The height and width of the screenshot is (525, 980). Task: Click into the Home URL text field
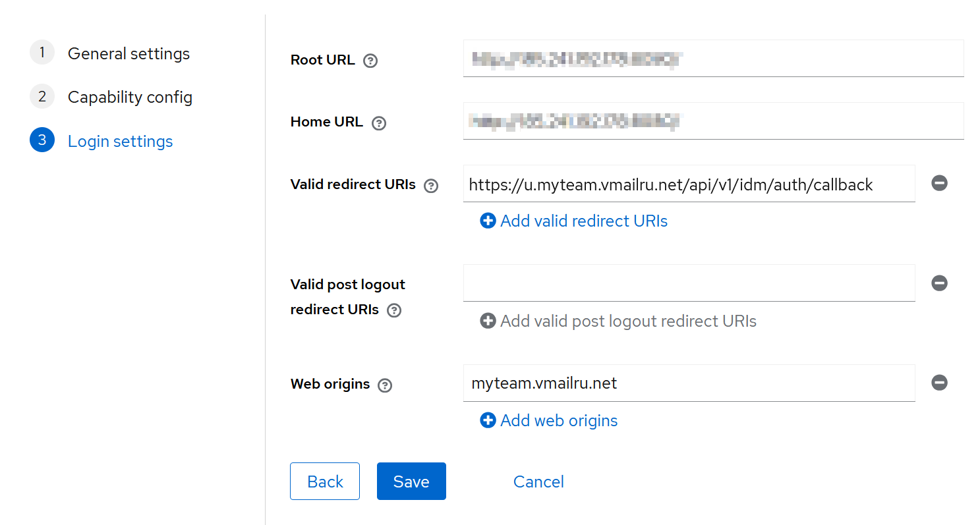[x=713, y=121]
